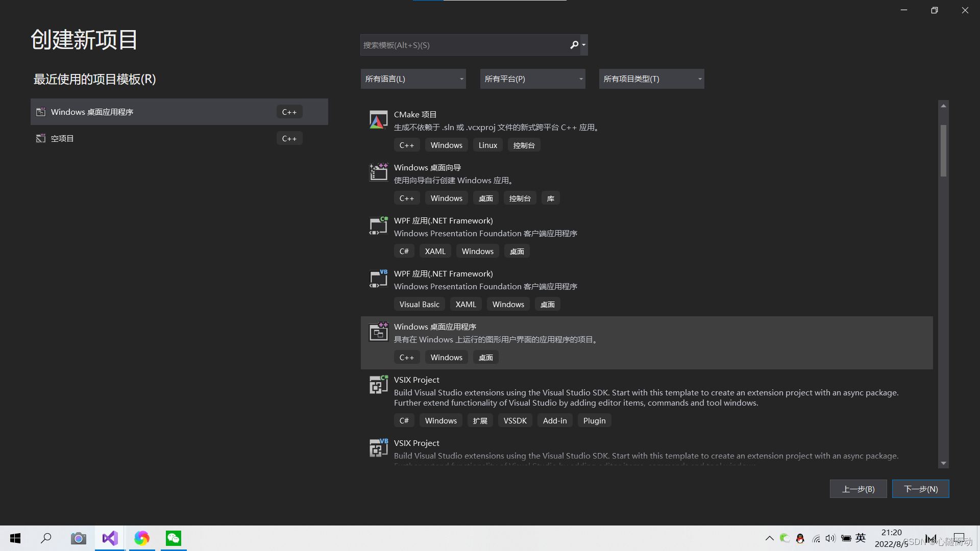Click the Windows Start button
The width and height of the screenshot is (980, 551).
click(14, 538)
